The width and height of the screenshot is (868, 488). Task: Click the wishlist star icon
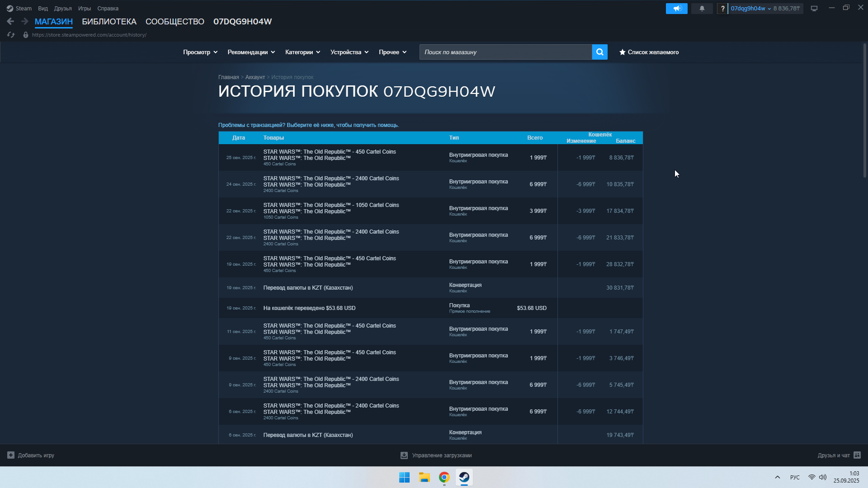tap(623, 52)
